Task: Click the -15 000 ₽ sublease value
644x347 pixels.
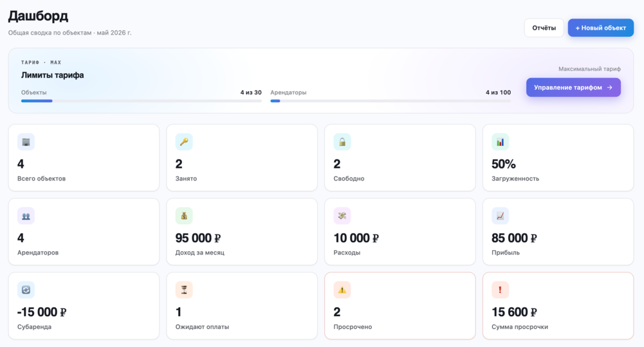Action: click(x=41, y=312)
